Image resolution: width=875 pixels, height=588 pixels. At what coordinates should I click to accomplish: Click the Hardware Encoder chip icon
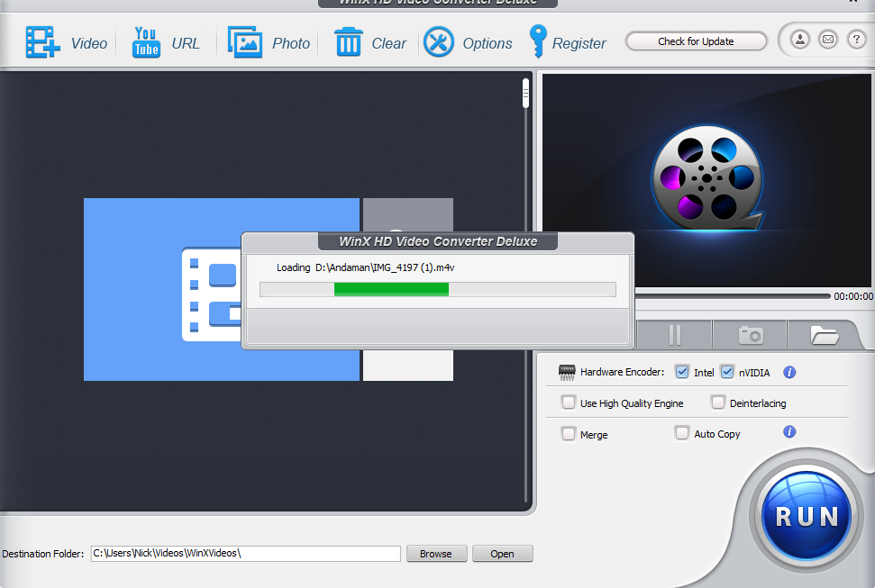point(567,372)
